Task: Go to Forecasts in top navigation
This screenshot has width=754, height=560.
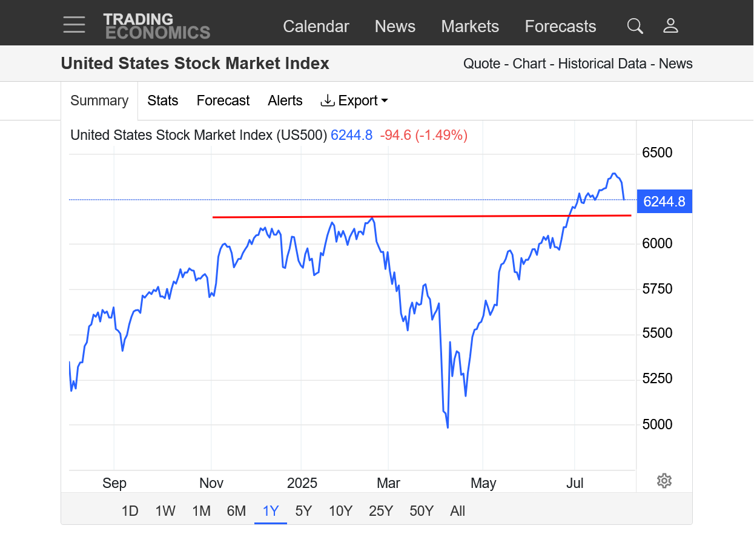Action: [561, 27]
